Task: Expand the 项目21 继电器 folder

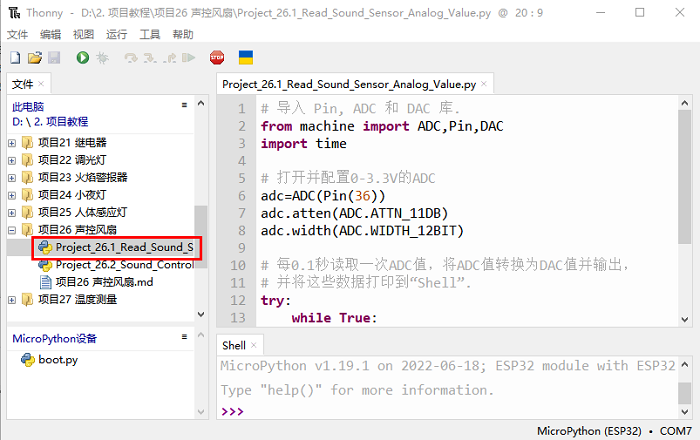Action: coord(12,142)
